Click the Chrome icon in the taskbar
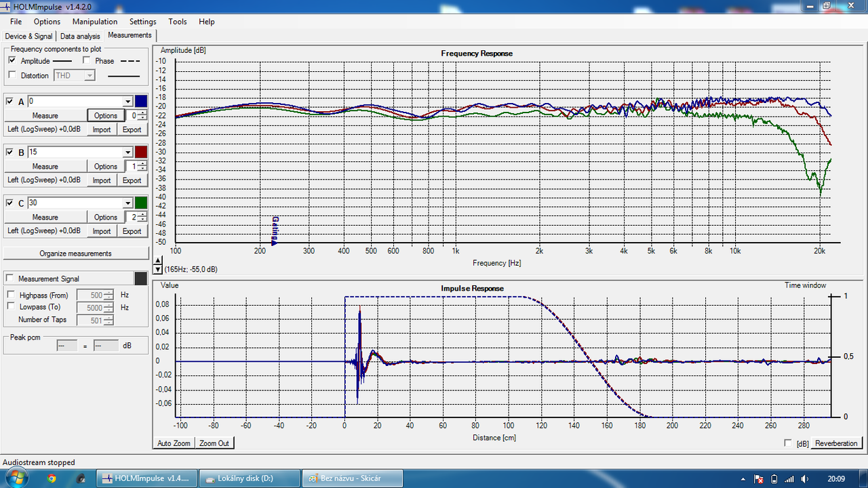This screenshot has height=488, width=868. point(52,478)
